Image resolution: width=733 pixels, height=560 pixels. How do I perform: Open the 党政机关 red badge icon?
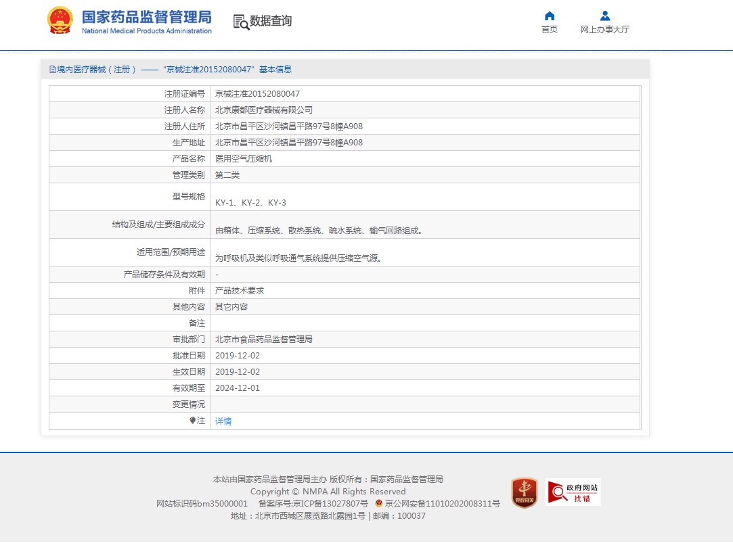(525, 492)
